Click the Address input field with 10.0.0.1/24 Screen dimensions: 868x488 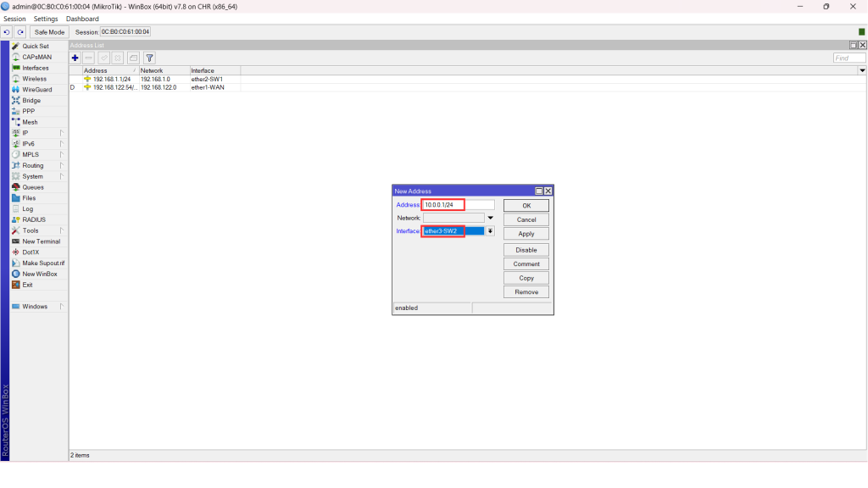click(458, 205)
